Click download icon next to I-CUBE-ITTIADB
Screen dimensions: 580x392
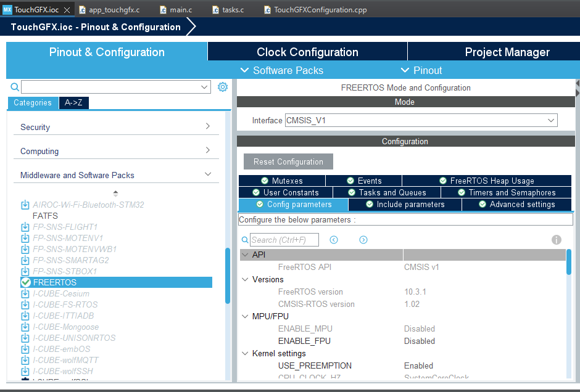point(25,316)
